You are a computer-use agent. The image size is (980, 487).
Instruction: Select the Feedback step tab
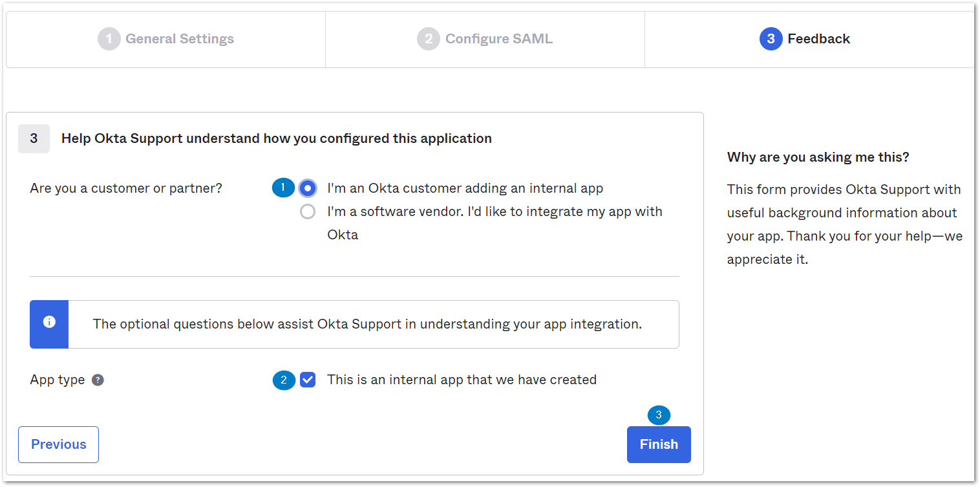point(809,39)
